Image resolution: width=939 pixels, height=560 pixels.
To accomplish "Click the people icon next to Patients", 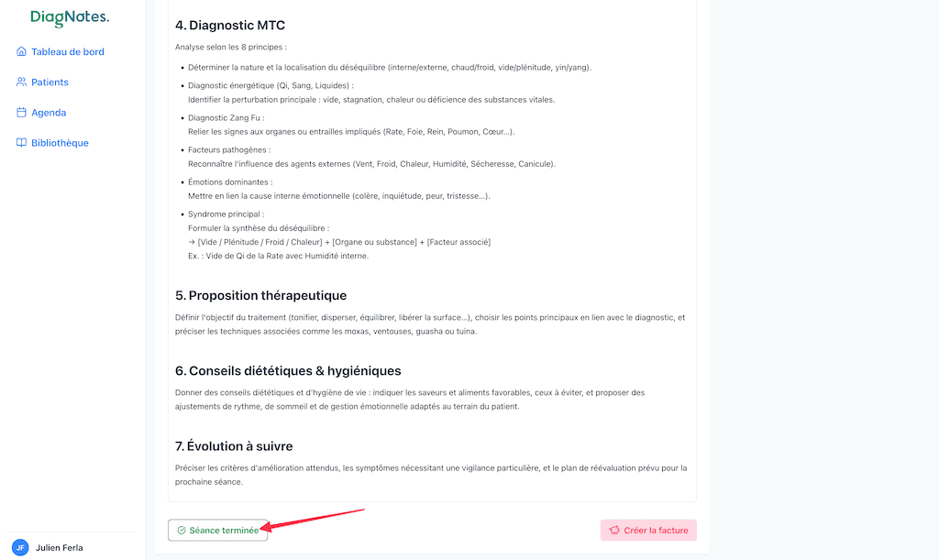I will click(x=20, y=82).
